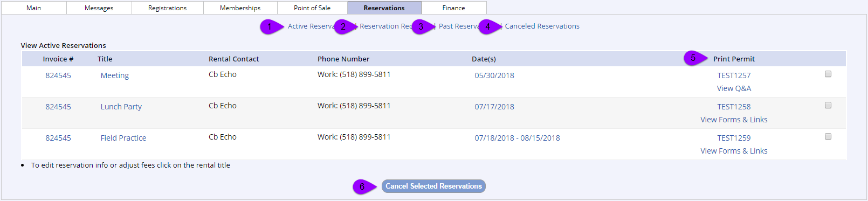Viewport: 868px width, 201px height.
Task: Select the Point of Sale tab
Action: 312,8
